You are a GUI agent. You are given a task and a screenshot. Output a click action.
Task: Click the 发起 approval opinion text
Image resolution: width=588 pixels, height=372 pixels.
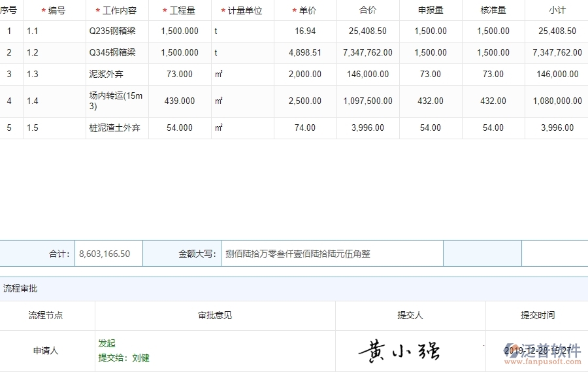106,343
